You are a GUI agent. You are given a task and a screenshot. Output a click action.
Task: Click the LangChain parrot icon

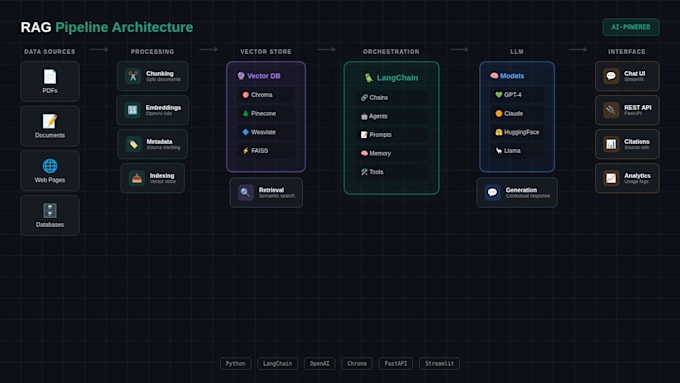click(x=369, y=78)
